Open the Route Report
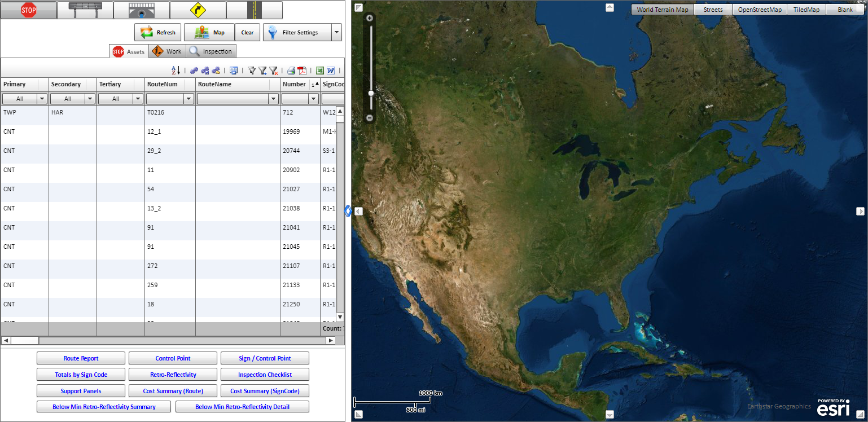Image resolution: width=868 pixels, height=422 pixels. (x=81, y=358)
